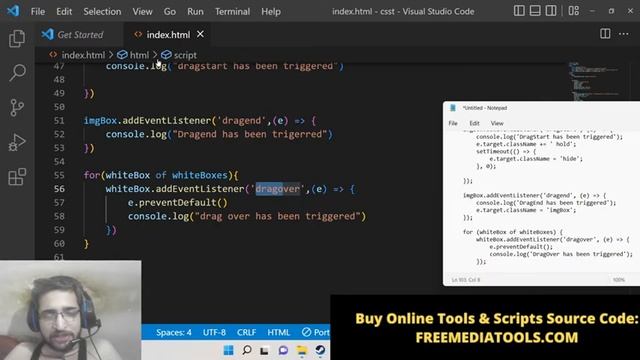
Task: Open the Notepad View menu
Action: 497,123
